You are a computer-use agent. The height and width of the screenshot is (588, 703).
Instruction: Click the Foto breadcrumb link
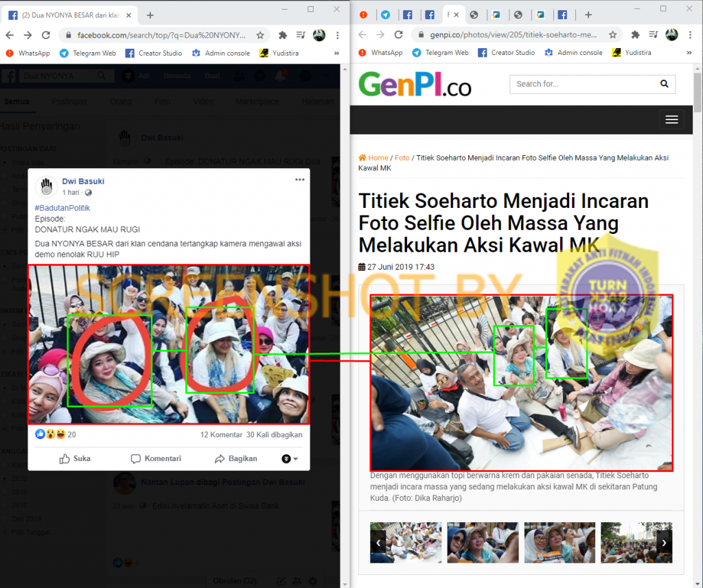402,158
